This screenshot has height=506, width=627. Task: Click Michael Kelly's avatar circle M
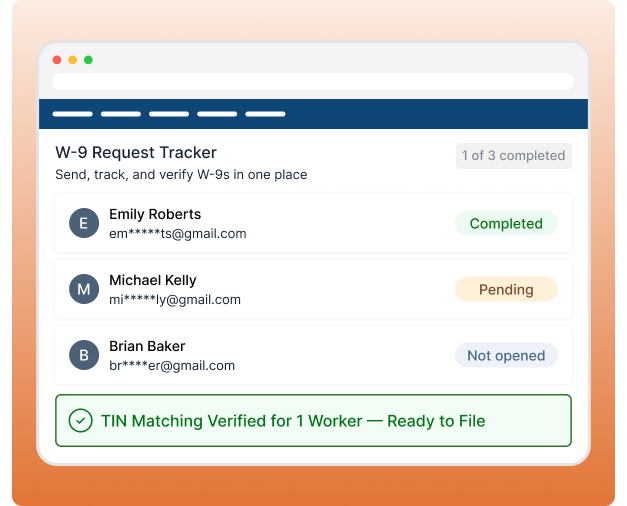point(84,289)
